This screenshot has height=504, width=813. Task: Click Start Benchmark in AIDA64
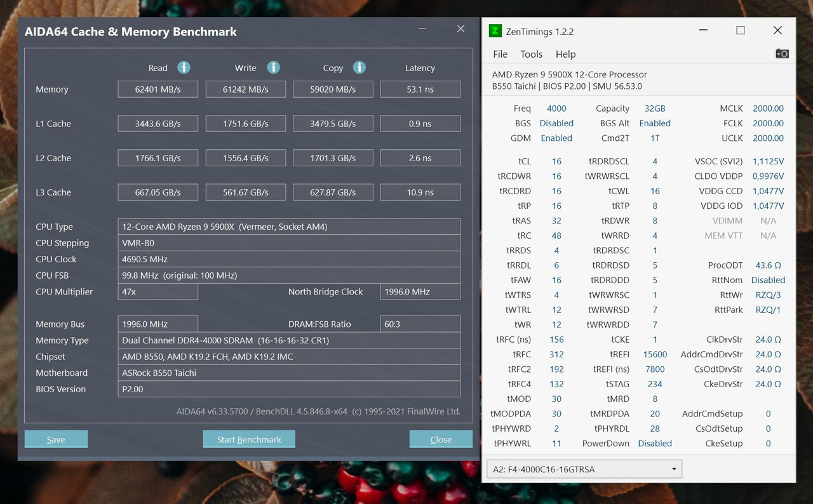[x=249, y=439]
